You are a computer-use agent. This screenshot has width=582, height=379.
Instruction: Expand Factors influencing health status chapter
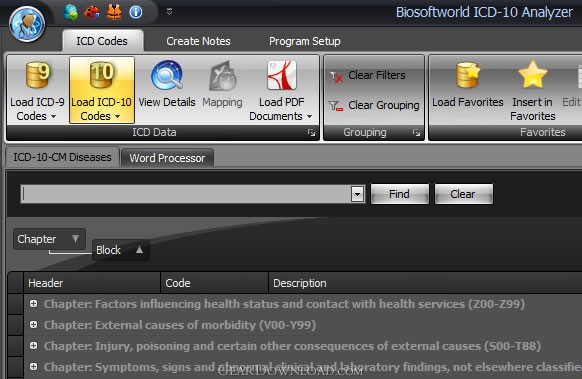point(33,304)
